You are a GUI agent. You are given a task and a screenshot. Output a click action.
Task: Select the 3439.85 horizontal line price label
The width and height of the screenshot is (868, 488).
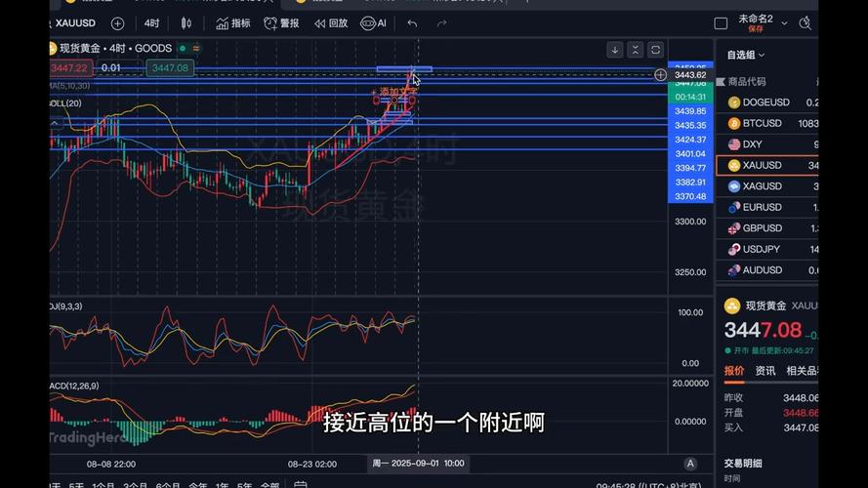(690, 111)
